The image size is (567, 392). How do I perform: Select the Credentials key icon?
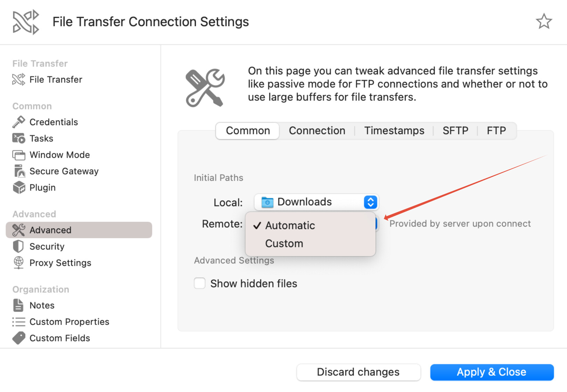click(x=19, y=122)
